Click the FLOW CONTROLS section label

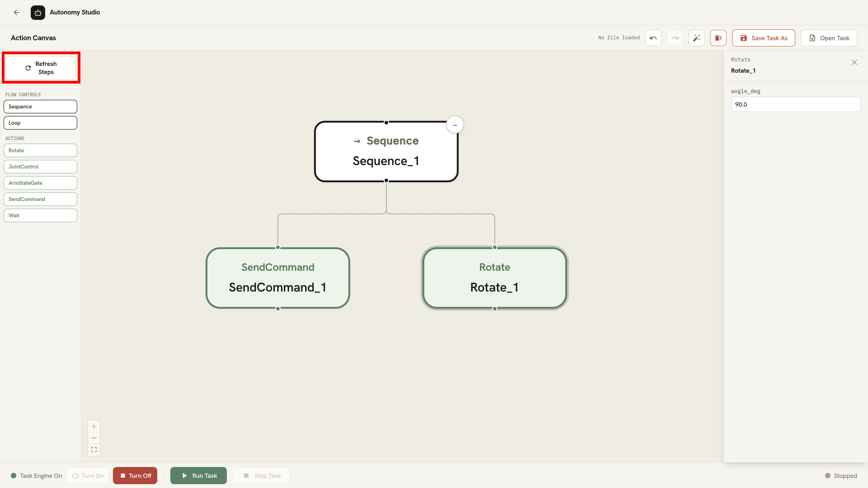tap(23, 95)
